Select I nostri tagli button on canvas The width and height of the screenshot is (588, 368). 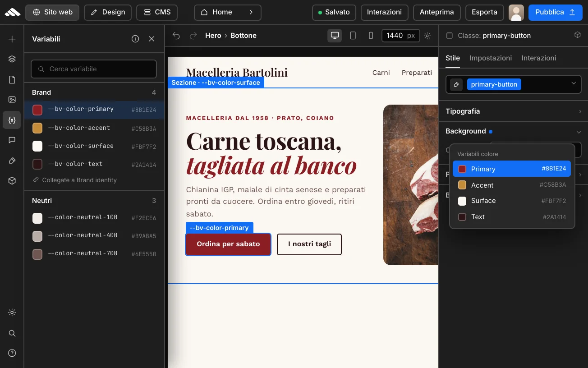click(309, 244)
